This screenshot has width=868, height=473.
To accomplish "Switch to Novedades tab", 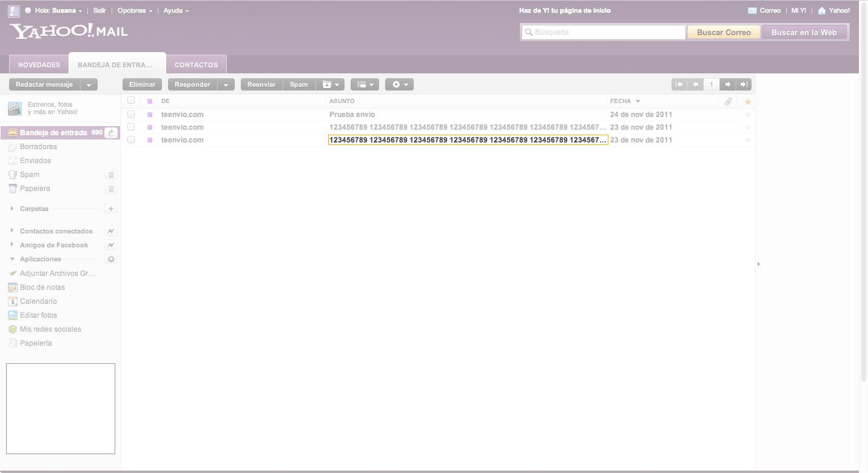I will pos(39,65).
